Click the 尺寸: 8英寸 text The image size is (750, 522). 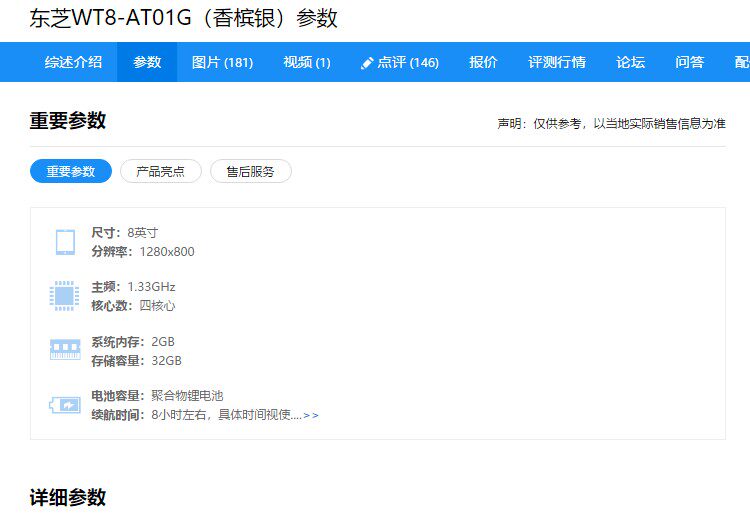pos(125,233)
